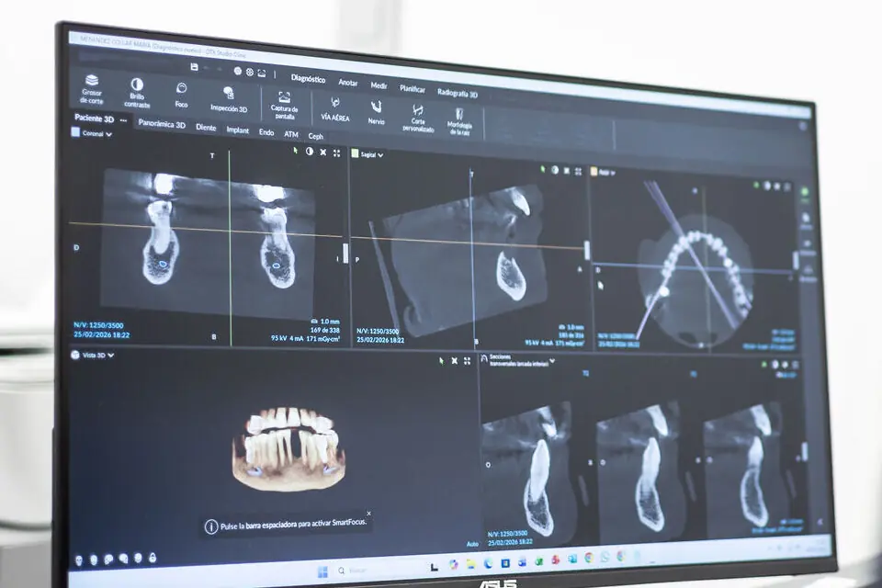Open Chrome from the taskbar
Image resolution: width=882 pixels, height=588 pixels.
pyautogui.click(x=588, y=559)
